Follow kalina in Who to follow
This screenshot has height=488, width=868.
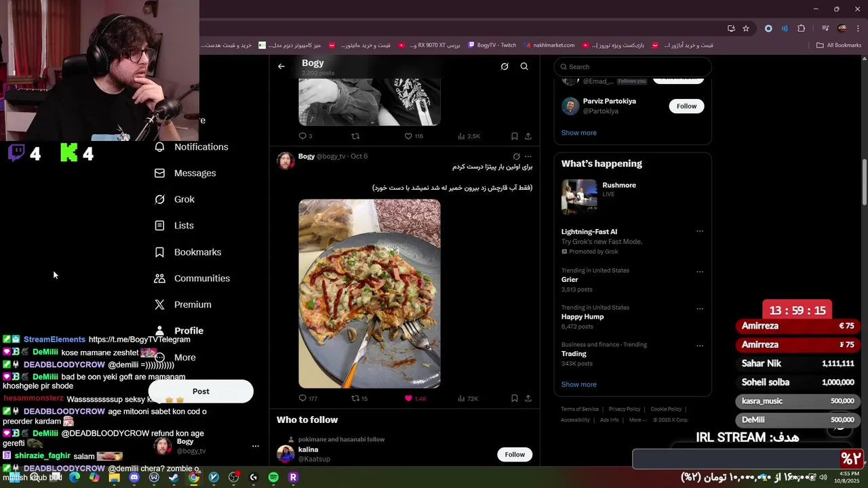(x=515, y=455)
